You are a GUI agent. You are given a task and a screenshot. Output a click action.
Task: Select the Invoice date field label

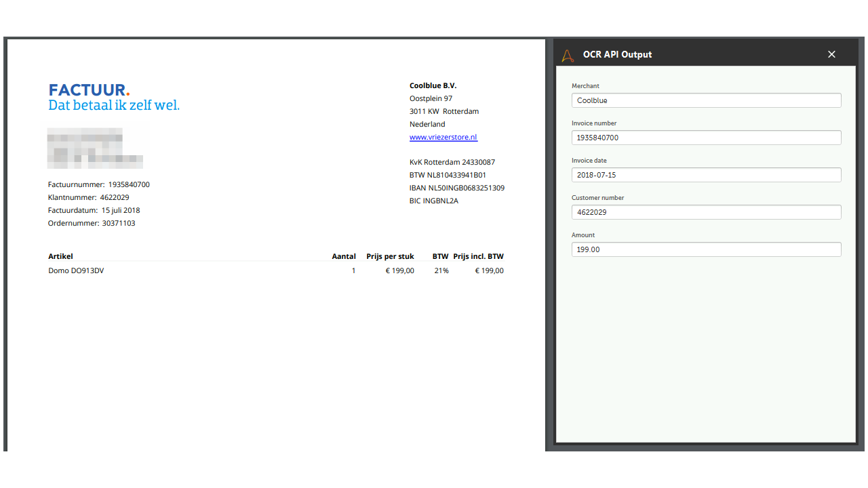[589, 161]
